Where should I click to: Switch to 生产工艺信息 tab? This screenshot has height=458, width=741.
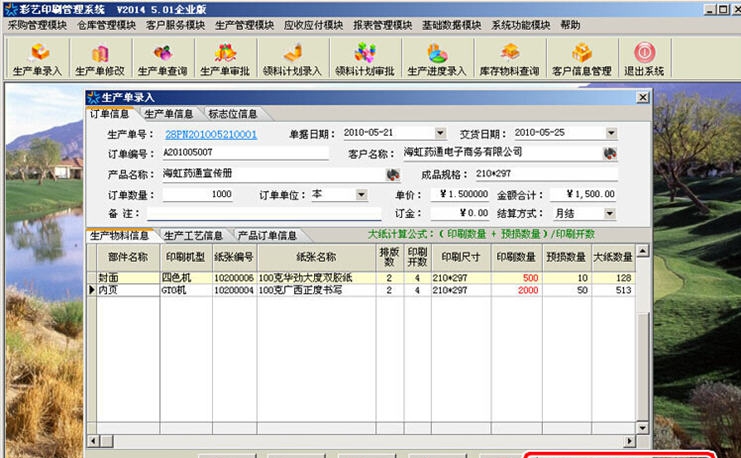pos(193,235)
